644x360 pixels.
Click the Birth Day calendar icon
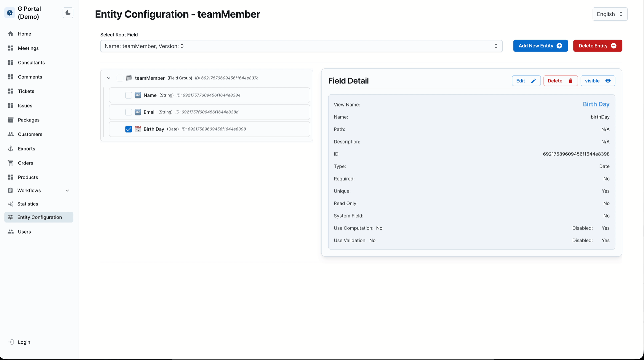point(138,129)
